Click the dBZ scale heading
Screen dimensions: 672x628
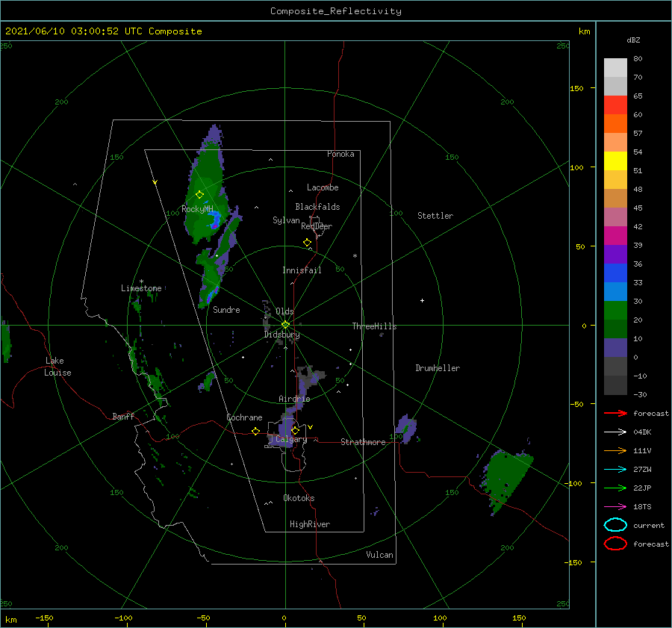click(633, 40)
